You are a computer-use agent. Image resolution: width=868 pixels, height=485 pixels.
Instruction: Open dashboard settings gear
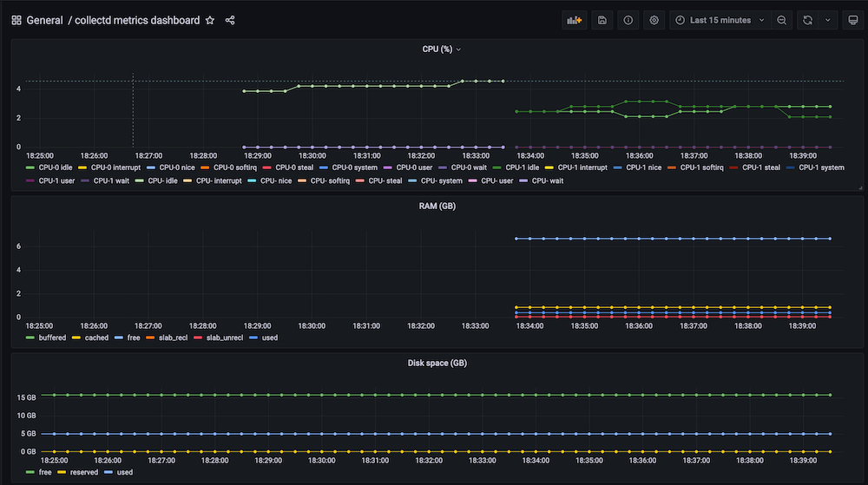pyautogui.click(x=654, y=21)
